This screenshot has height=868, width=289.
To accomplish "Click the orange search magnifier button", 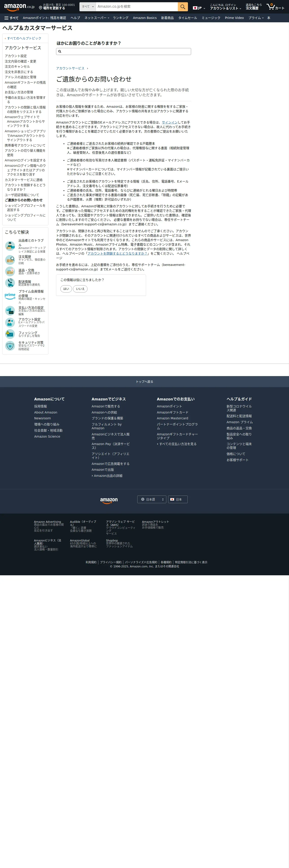I will (183, 6).
